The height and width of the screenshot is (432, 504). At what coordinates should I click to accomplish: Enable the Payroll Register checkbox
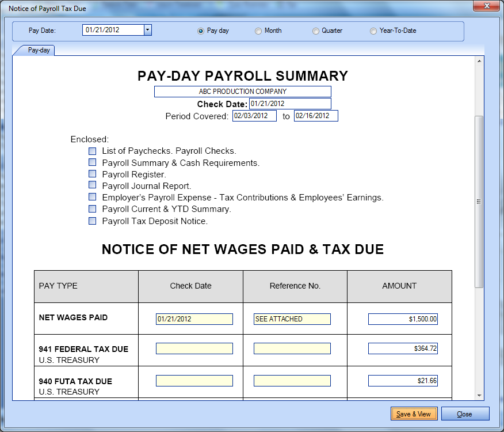pyautogui.click(x=93, y=174)
